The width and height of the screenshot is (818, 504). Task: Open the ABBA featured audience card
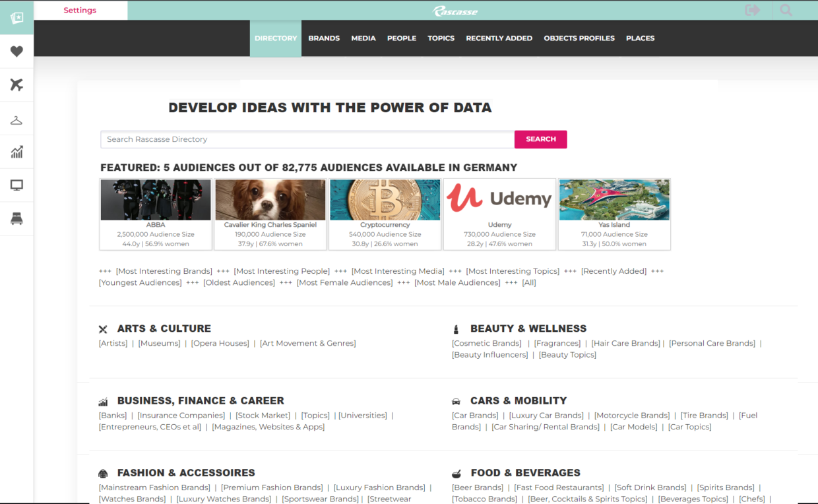156,214
